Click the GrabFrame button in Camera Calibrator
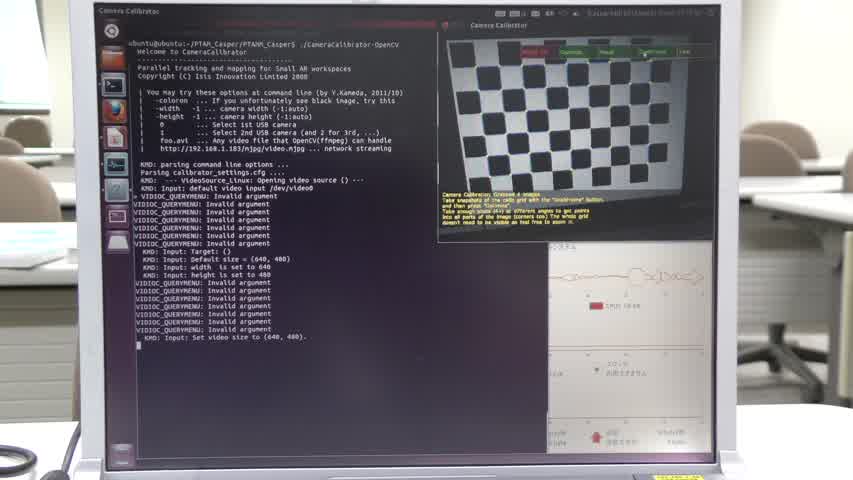 pos(652,52)
